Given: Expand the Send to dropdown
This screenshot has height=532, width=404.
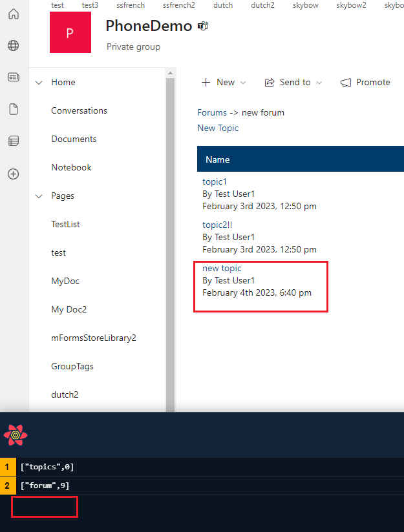Looking at the screenshot, I should [293, 83].
